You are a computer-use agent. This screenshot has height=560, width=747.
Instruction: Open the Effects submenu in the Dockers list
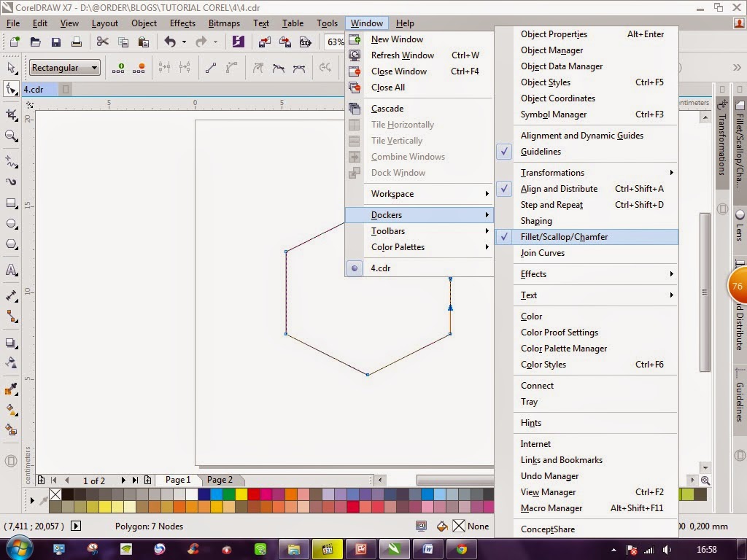533,274
